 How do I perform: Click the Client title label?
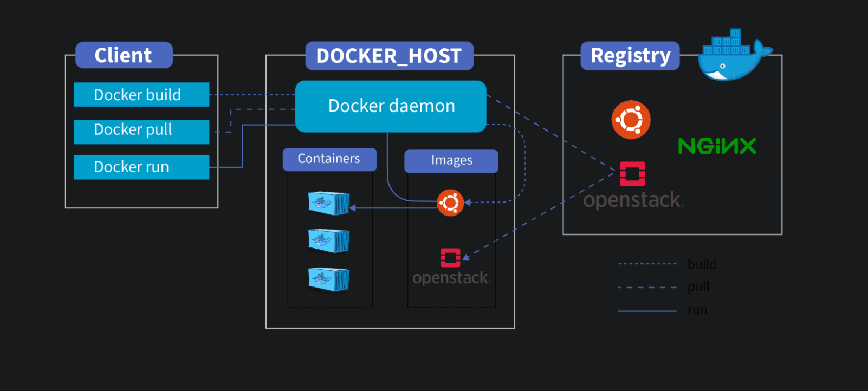(x=124, y=55)
